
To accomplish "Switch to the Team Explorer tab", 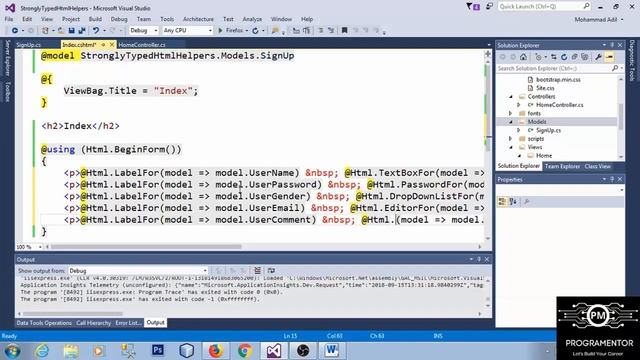I will tap(562, 167).
